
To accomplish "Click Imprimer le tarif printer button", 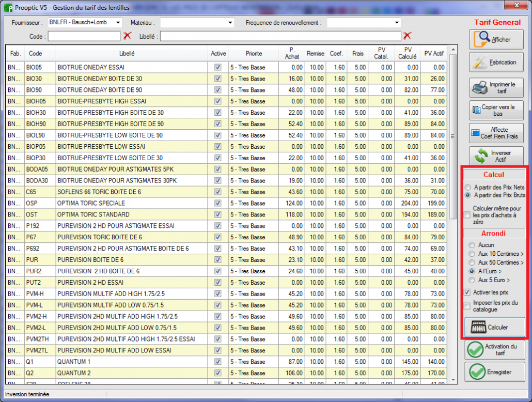I will [x=496, y=88].
